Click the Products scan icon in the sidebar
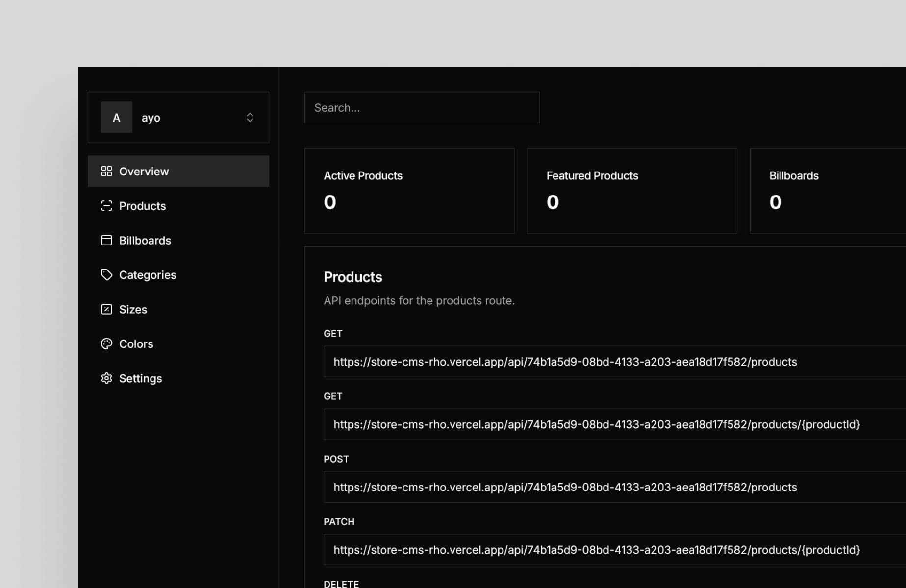The width and height of the screenshot is (906, 588). coord(107,206)
